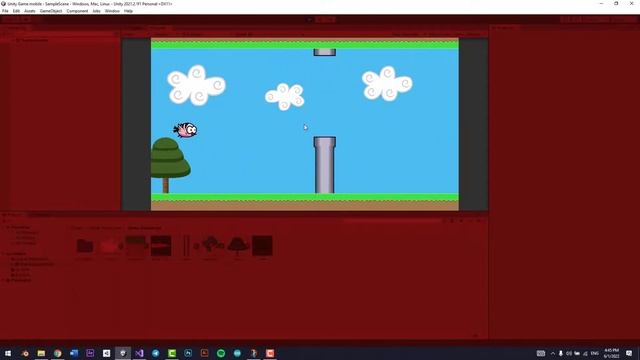Select SampleScene in the Hierarchy
Screen dimensions: 640x360
tap(33, 40)
